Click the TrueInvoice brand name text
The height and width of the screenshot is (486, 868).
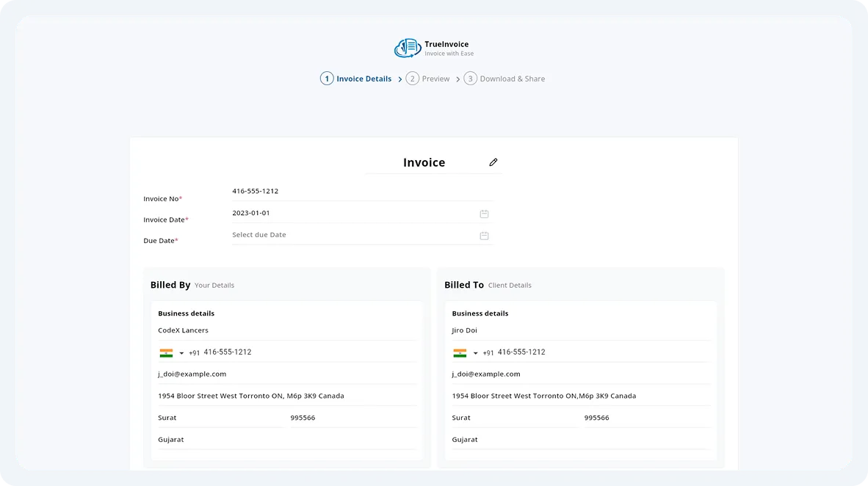[x=446, y=44]
